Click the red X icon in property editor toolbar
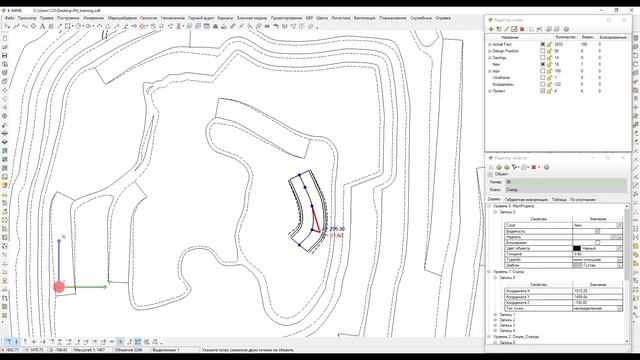Image resolution: width=640 pixels, height=360 pixels. [533, 167]
